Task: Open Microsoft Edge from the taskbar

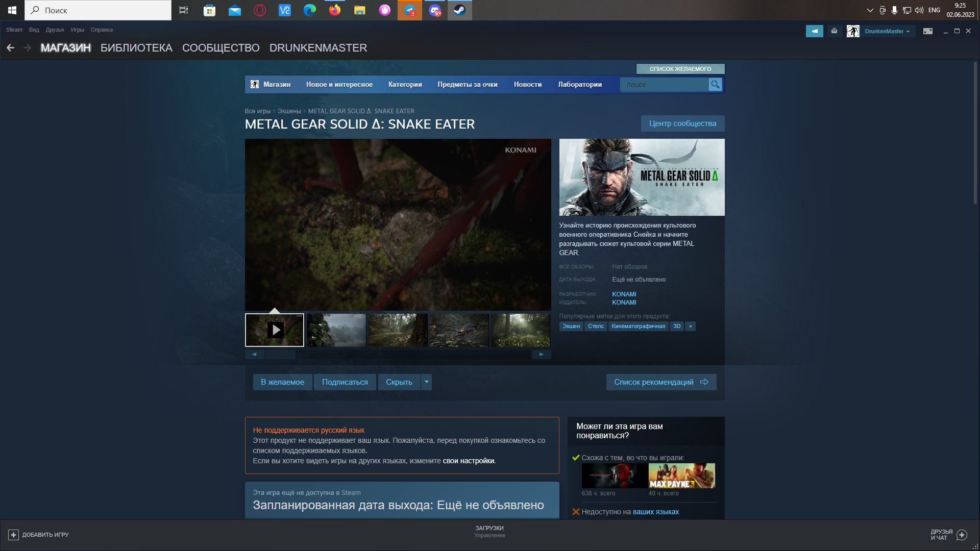Action: (310, 10)
